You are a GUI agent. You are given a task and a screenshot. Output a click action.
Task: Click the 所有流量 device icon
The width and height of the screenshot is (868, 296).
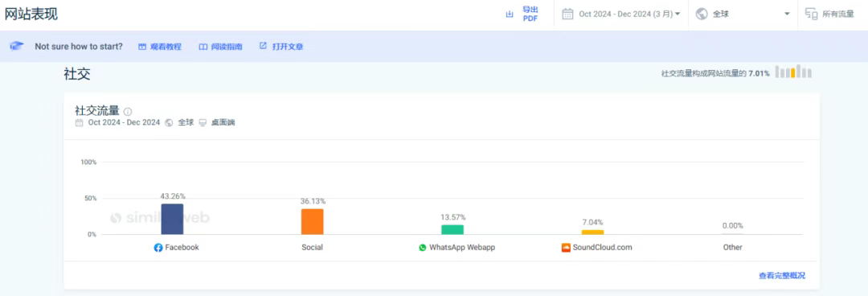click(x=811, y=14)
